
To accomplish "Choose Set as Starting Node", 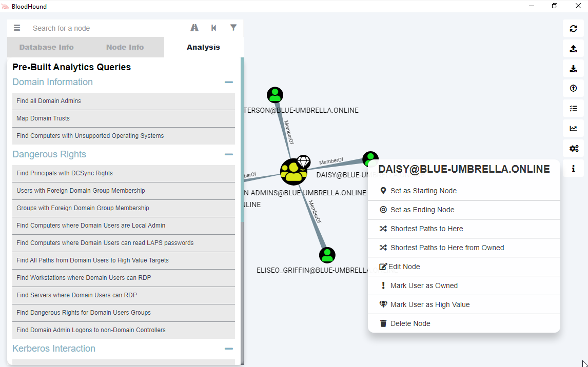I will pyautogui.click(x=464, y=191).
